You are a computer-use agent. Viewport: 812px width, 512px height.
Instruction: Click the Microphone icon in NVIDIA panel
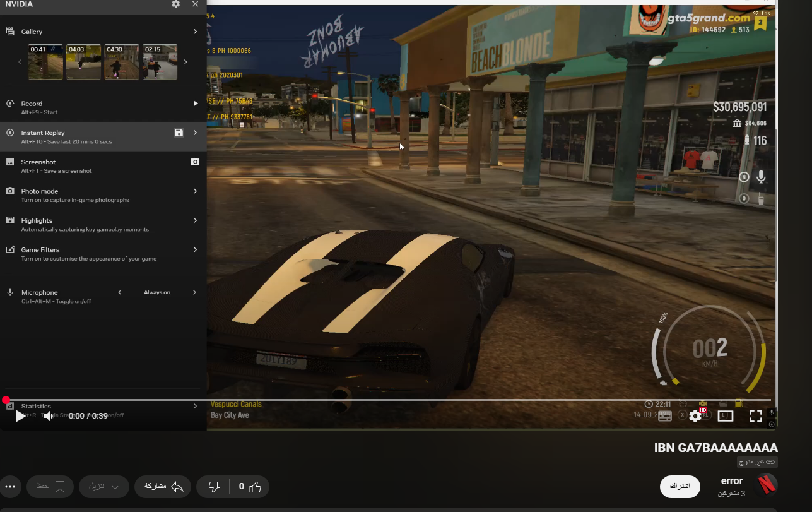coord(10,292)
